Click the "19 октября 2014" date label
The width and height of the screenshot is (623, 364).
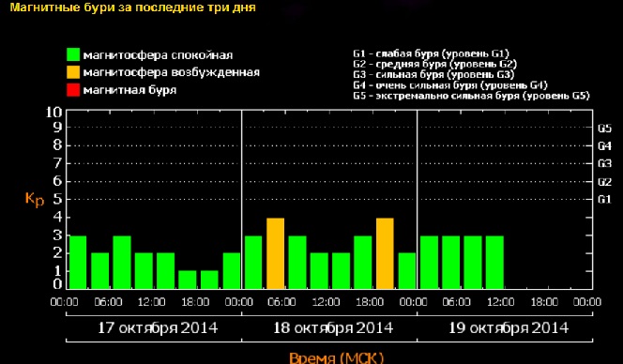point(509,328)
